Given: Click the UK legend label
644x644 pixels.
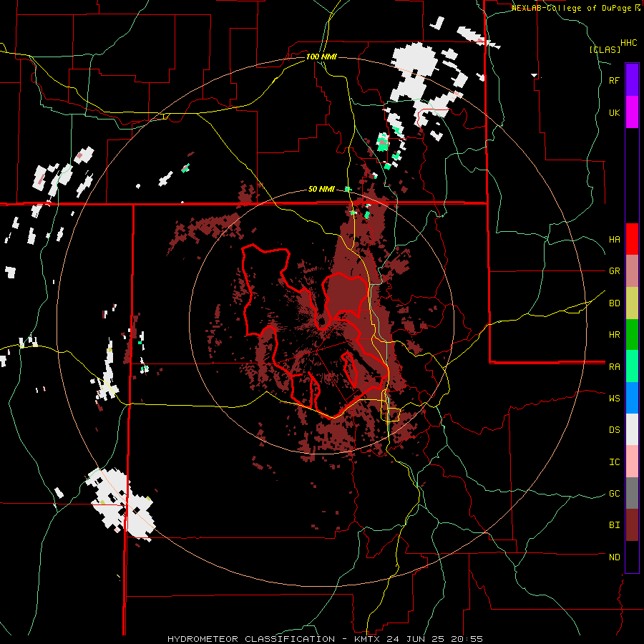Looking at the screenshot, I should coord(614,112).
